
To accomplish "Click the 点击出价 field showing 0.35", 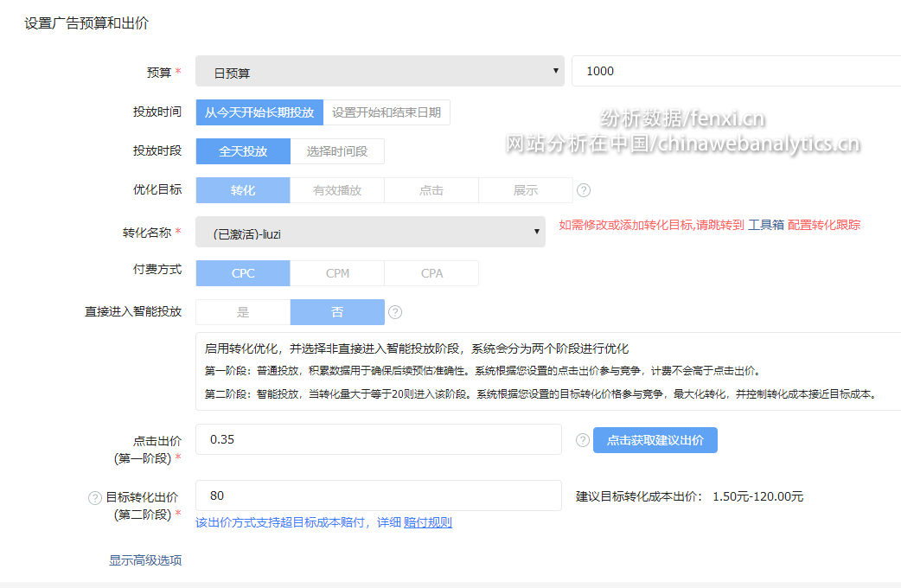I will click(x=379, y=439).
